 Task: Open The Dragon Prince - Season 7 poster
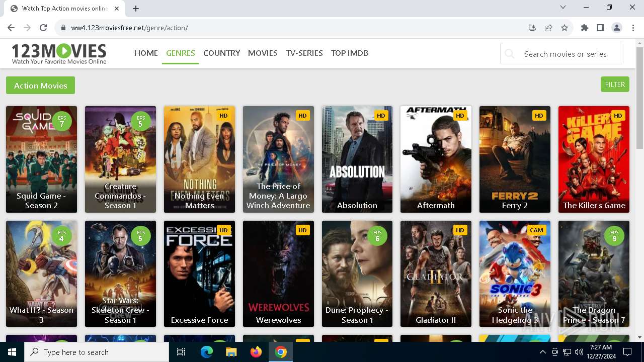594,274
